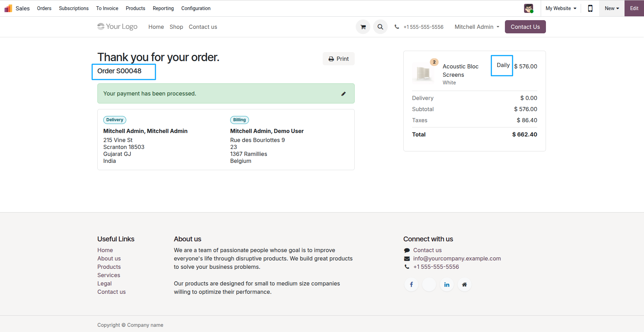
Task: Open the Facebook social icon
Action: [411, 284]
